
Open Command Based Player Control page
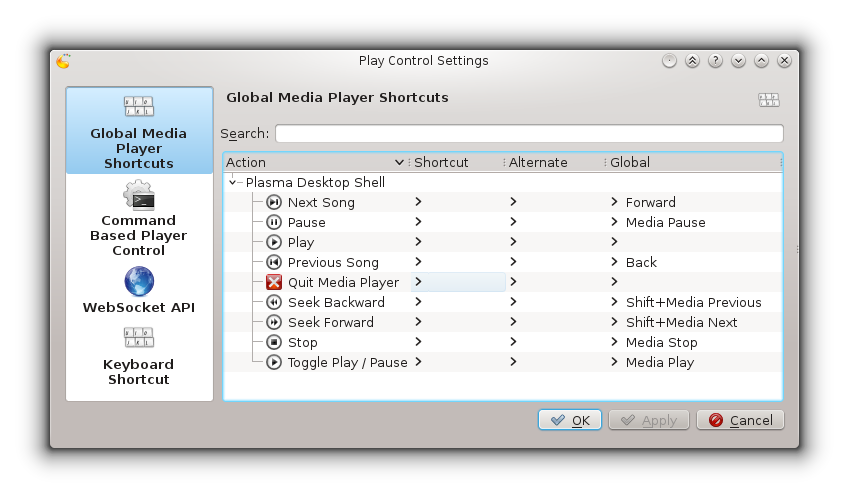coord(139,218)
